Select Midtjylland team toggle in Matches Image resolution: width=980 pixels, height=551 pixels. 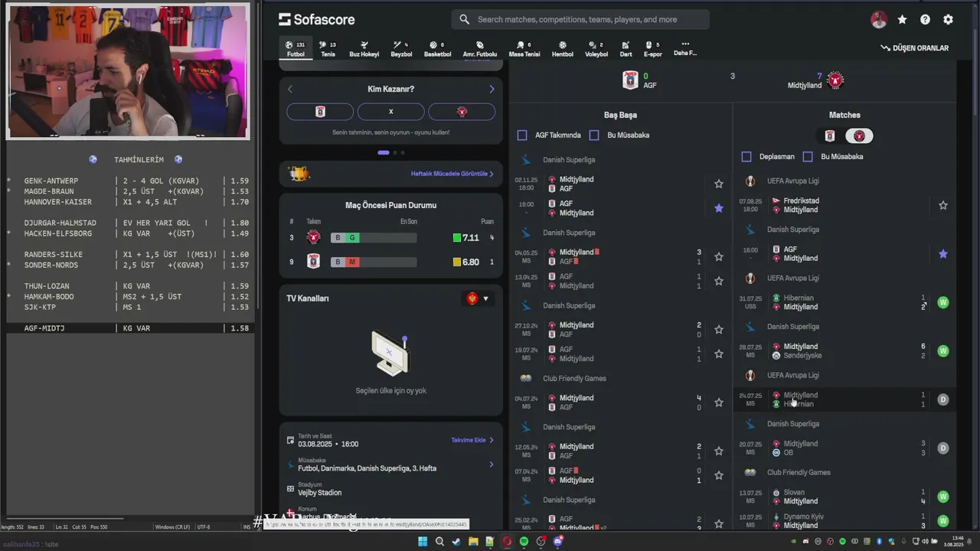pos(859,136)
